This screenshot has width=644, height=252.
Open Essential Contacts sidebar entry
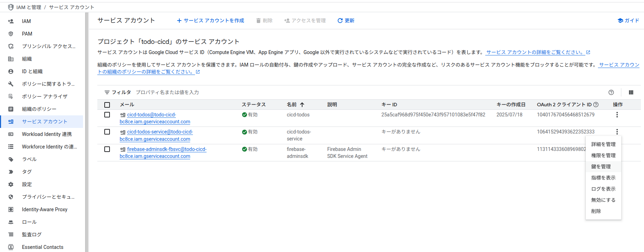point(42,247)
